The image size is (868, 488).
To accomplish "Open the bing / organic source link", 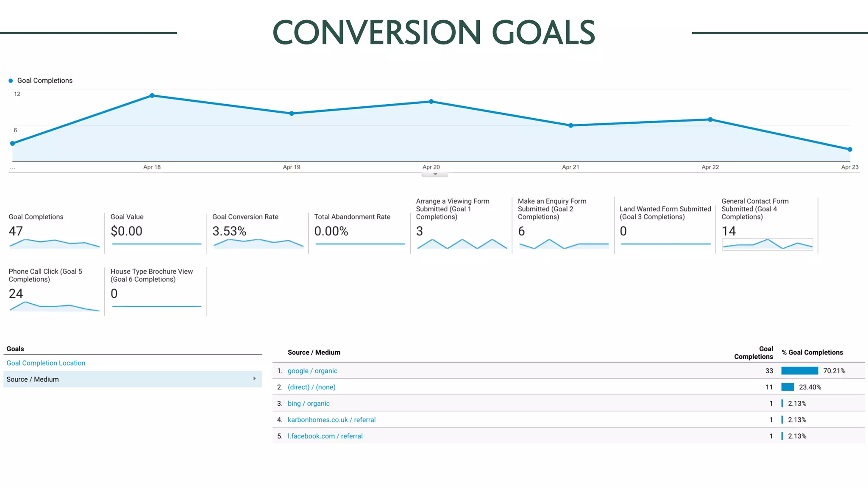I will click(x=309, y=403).
